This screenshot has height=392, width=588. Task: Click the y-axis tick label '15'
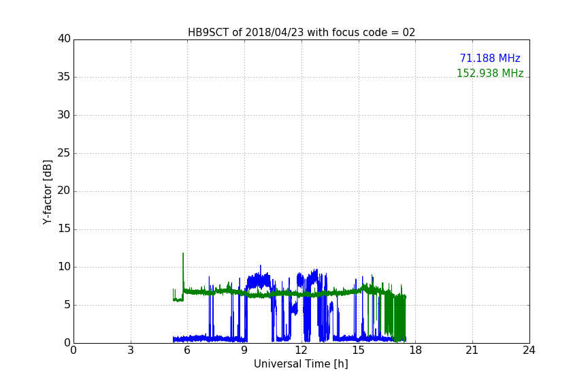pos(64,229)
